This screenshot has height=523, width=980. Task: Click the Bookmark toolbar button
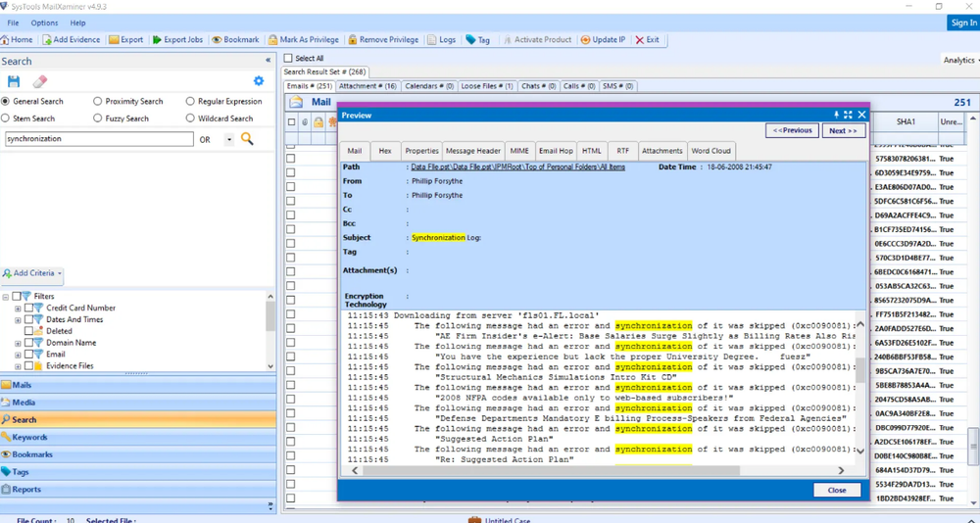[x=235, y=39]
